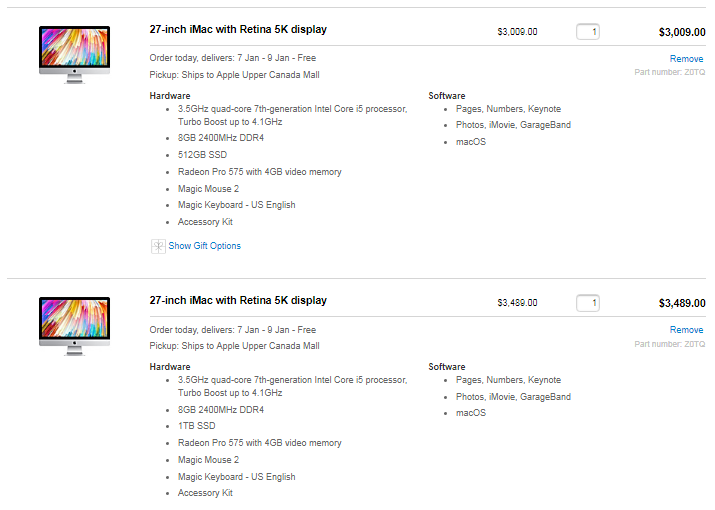This screenshot has height=510, width=715.
Task: Focus the quantity field for the $3,009.00 iMac
Action: [x=588, y=32]
